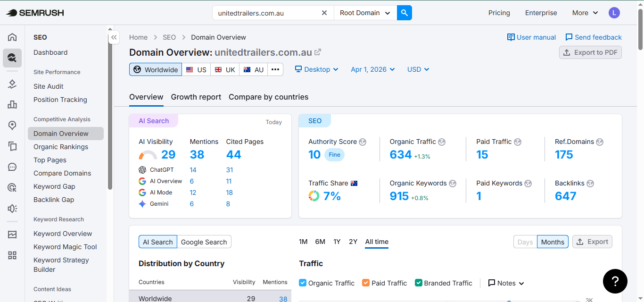The width and height of the screenshot is (644, 302).
Task: Select the Months granularity toggle
Action: pos(553,242)
